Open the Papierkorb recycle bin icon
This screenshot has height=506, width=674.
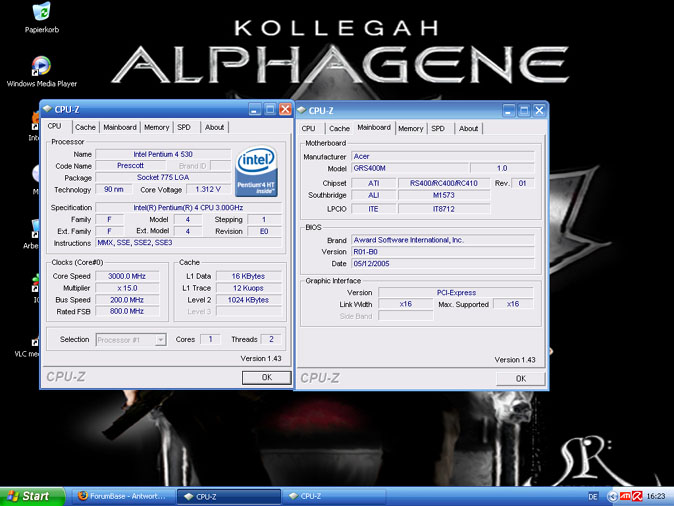[x=41, y=17]
